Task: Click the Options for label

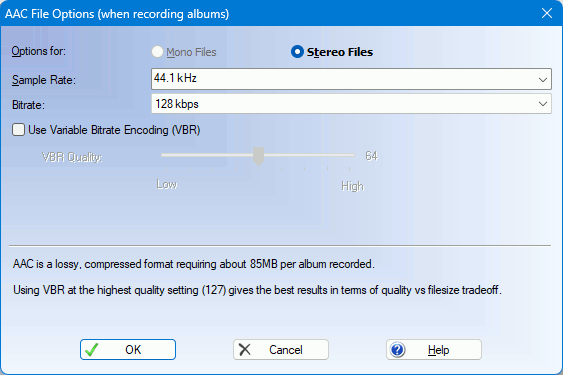Action: [x=39, y=51]
